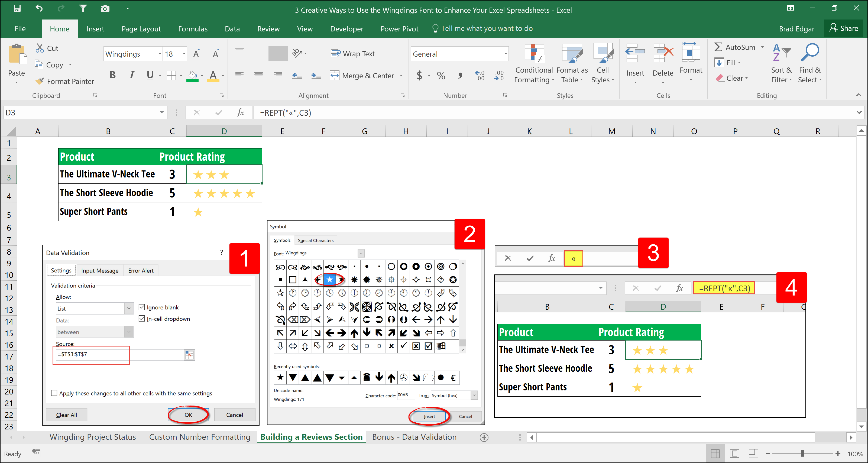
Task: Open the Formulas ribbon tab
Action: pyautogui.click(x=193, y=29)
